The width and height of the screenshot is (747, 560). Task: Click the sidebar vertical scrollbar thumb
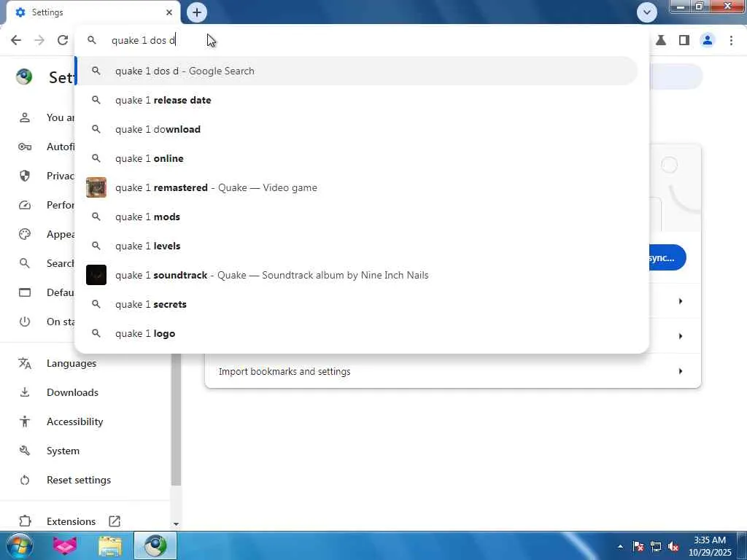[176, 419]
